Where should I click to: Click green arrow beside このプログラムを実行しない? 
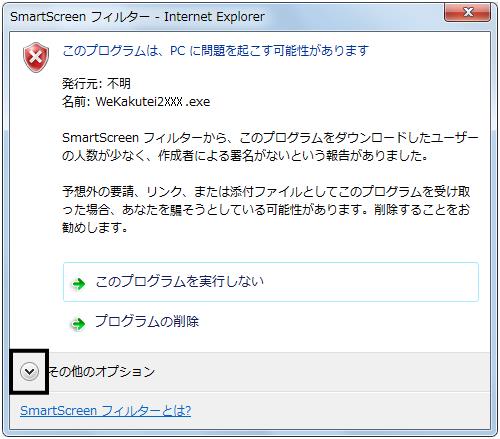pyautogui.click(x=79, y=284)
